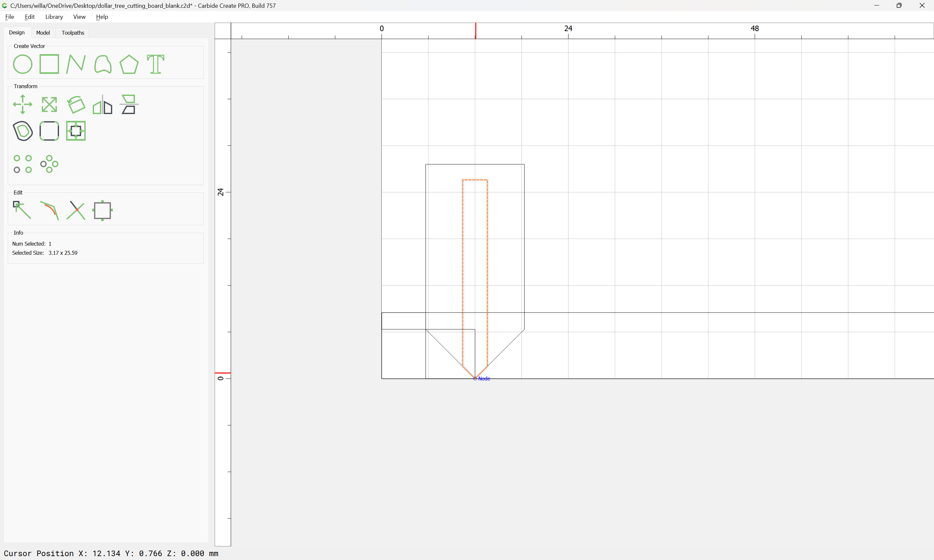Select the Circle vector tool
This screenshot has width=934, height=560.
(x=23, y=64)
